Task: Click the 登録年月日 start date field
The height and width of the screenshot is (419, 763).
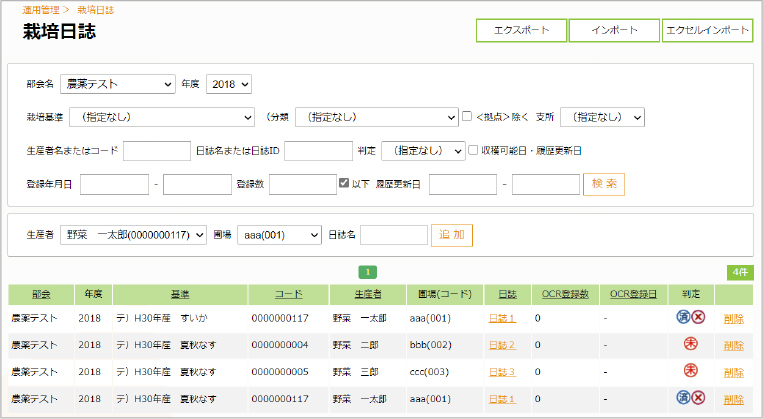Action: pyautogui.click(x=114, y=184)
